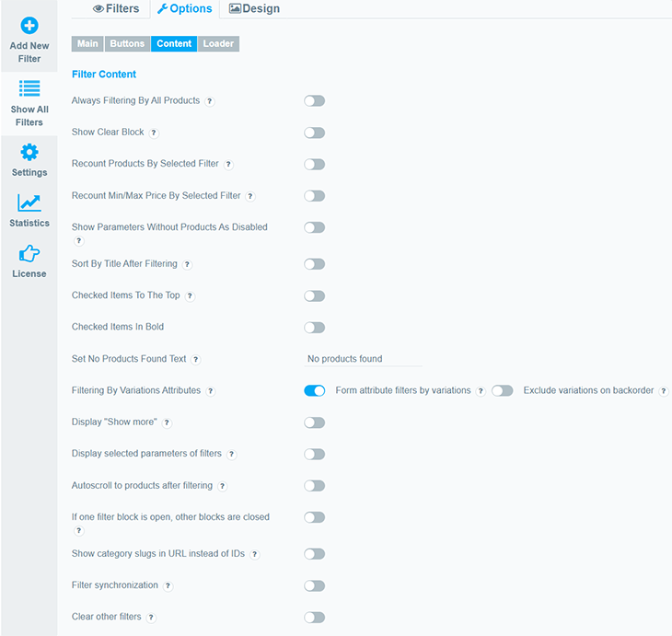Open the License thumbs-up icon
This screenshot has width=672, height=636.
(29, 253)
